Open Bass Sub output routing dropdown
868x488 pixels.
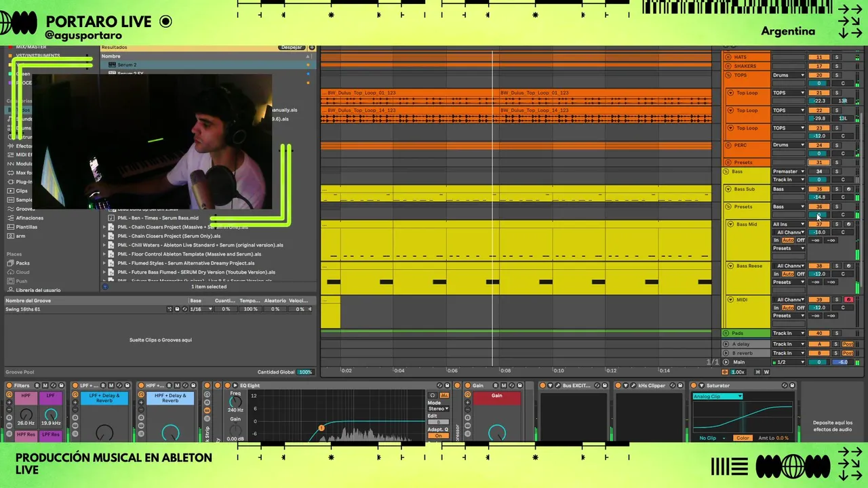point(789,189)
